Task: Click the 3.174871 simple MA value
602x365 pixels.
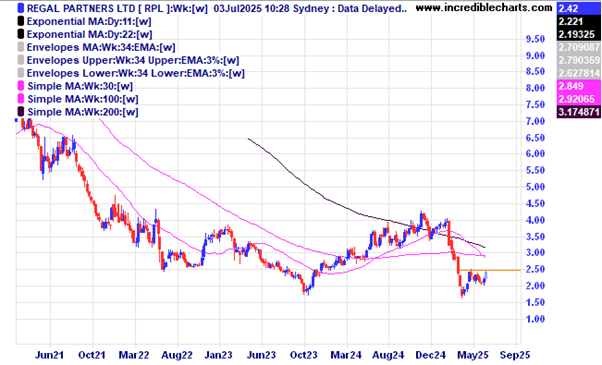Action: 579,112
